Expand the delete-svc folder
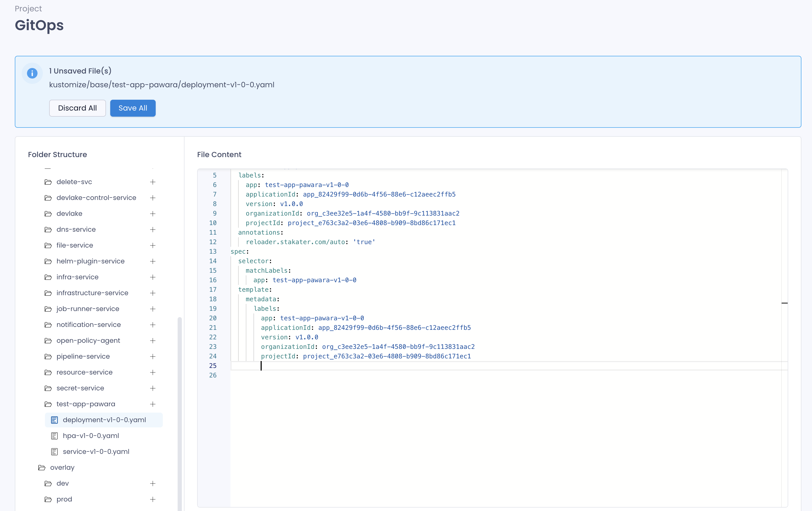 68,182
